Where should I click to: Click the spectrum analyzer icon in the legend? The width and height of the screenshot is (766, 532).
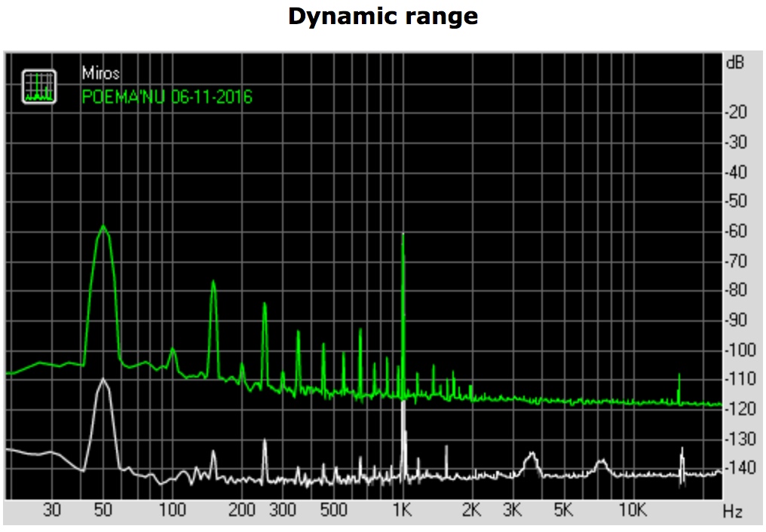39,87
